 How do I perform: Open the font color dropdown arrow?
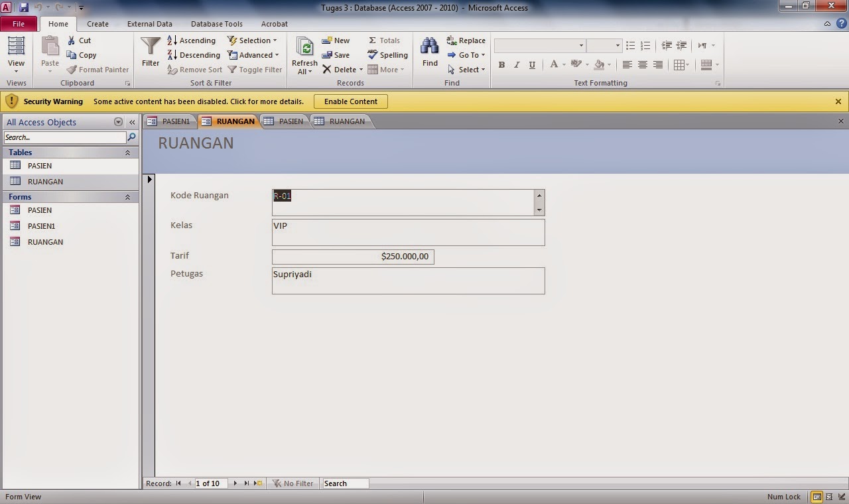[x=564, y=65]
